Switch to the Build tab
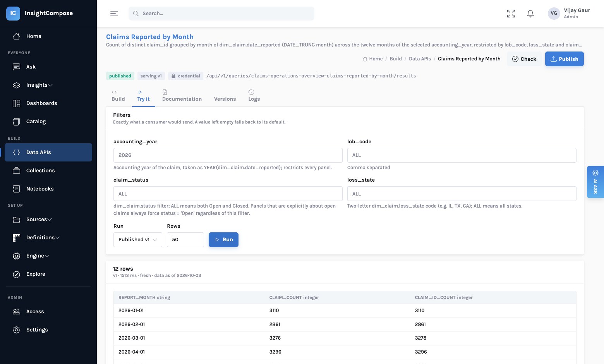This screenshot has height=364, width=604. [118, 96]
